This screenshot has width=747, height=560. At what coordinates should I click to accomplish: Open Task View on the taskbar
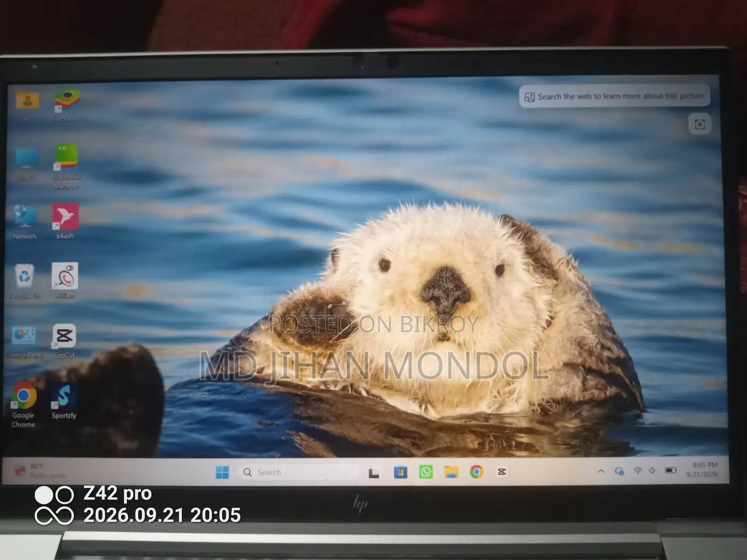(374, 473)
